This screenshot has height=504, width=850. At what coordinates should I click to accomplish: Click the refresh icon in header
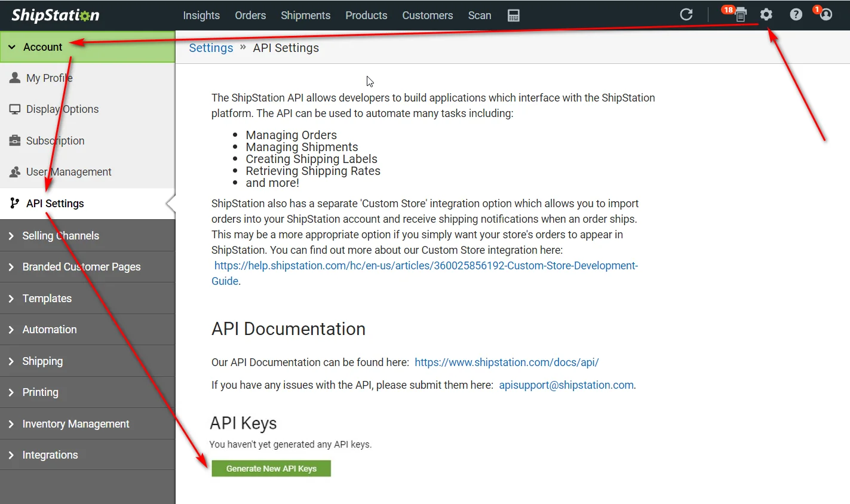686,14
